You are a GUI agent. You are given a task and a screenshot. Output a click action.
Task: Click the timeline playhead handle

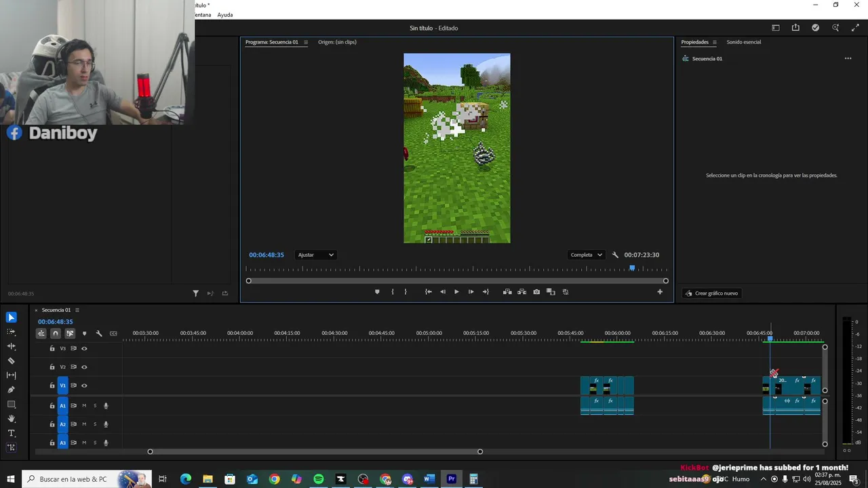770,338
